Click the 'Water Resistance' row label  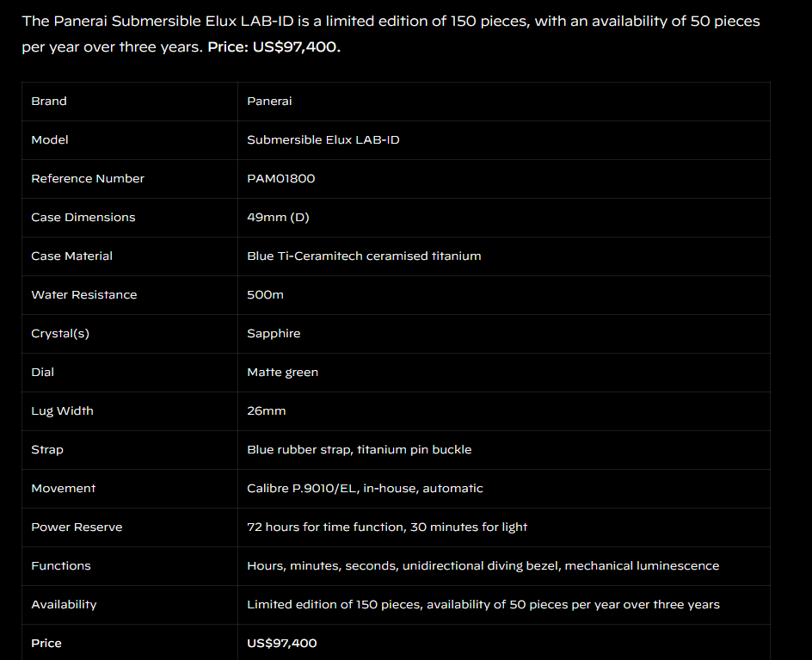click(83, 295)
